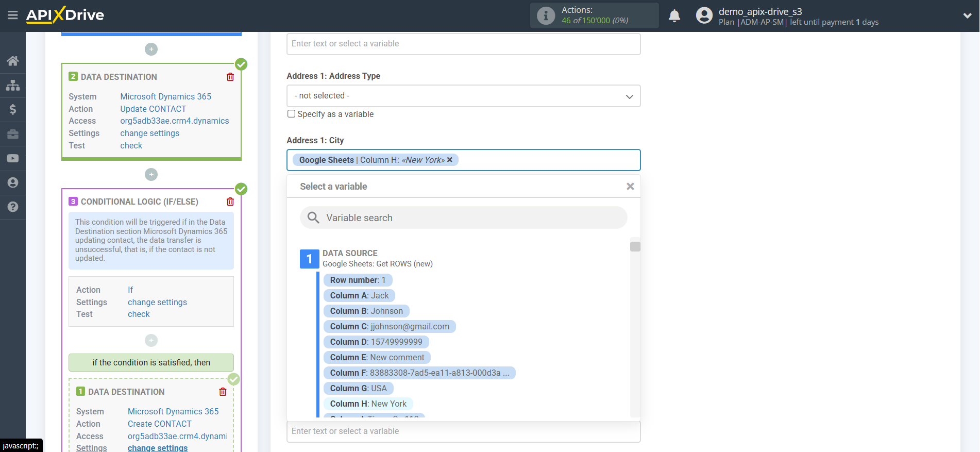Click change settings in Update CONTACT block
The width and height of the screenshot is (980, 452).
[150, 133]
